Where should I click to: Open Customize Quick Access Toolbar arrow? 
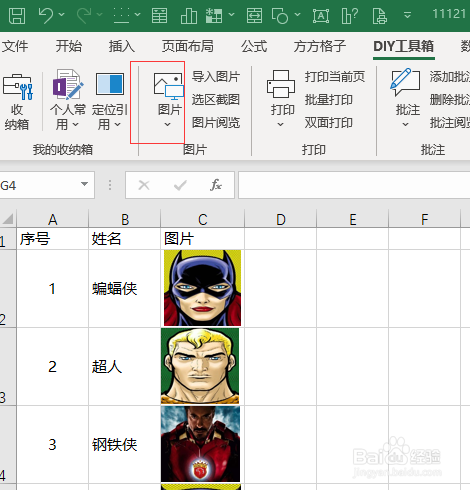coord(407,15)
